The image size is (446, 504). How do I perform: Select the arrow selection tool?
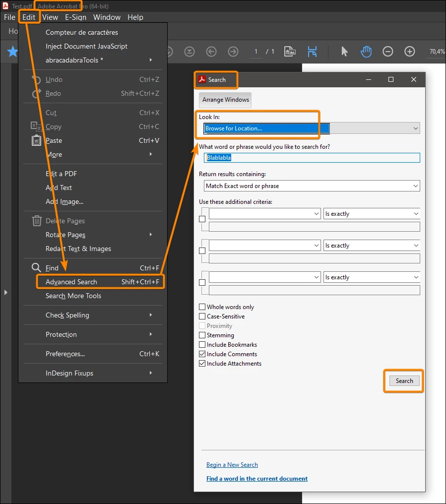(344, 52)
